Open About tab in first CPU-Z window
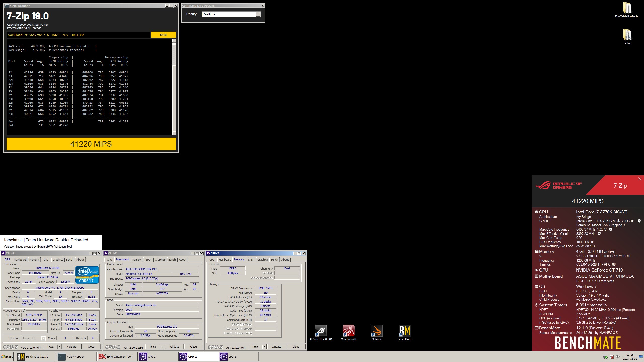Viewport: 644px width, 362px height. click(80, 260)
